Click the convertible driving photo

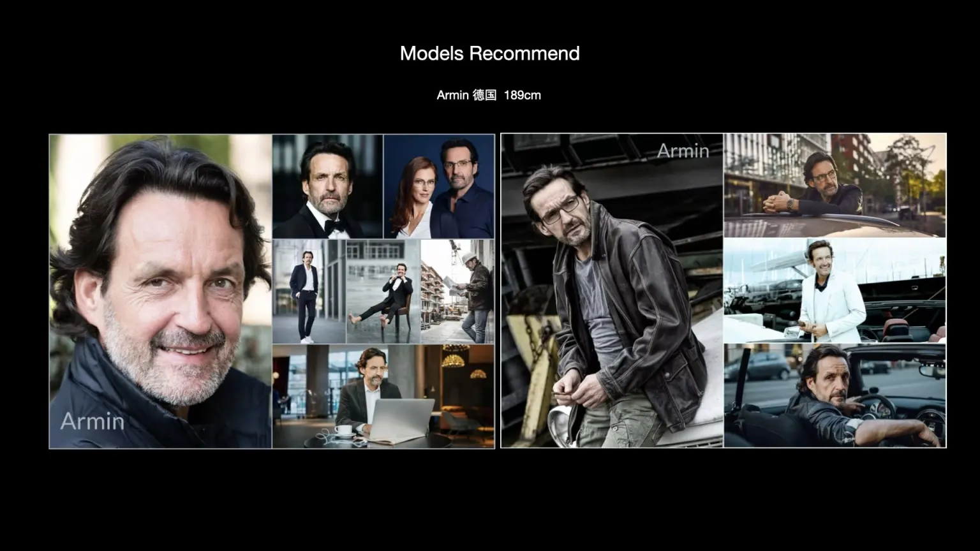click(x=835, y=395)
